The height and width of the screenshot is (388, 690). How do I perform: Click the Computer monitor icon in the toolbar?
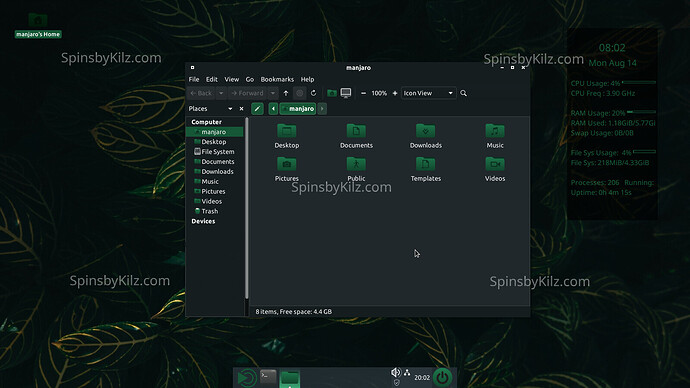click(x=346, y=93)
